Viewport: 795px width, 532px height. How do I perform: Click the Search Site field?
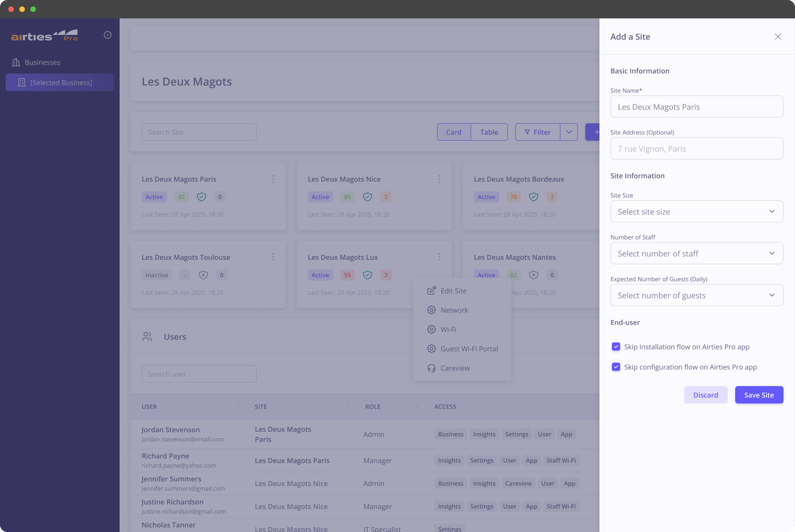coord(199,132)
